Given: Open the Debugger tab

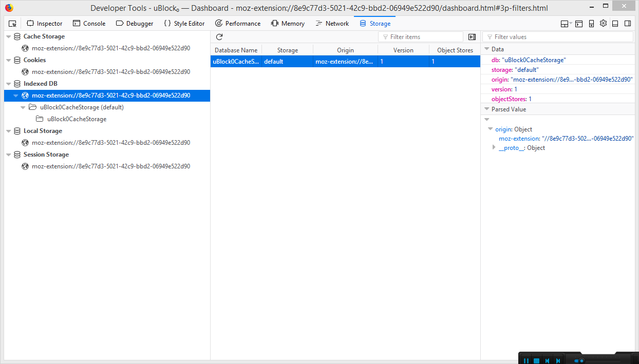Looking at the screenshot, I should (x=135, y=24).
